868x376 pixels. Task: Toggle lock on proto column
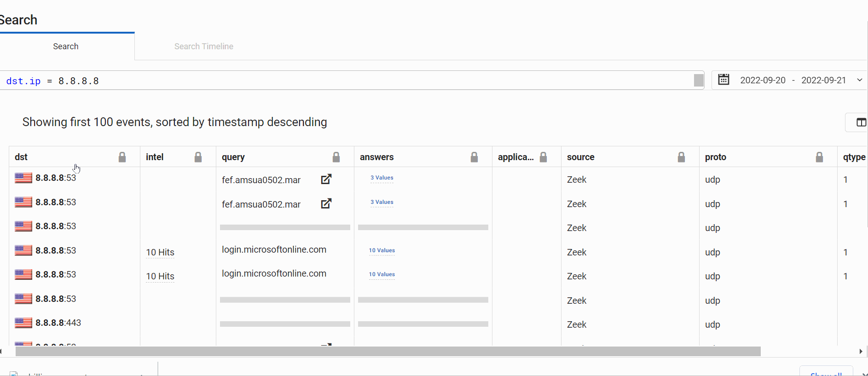(x=819, y=157)
